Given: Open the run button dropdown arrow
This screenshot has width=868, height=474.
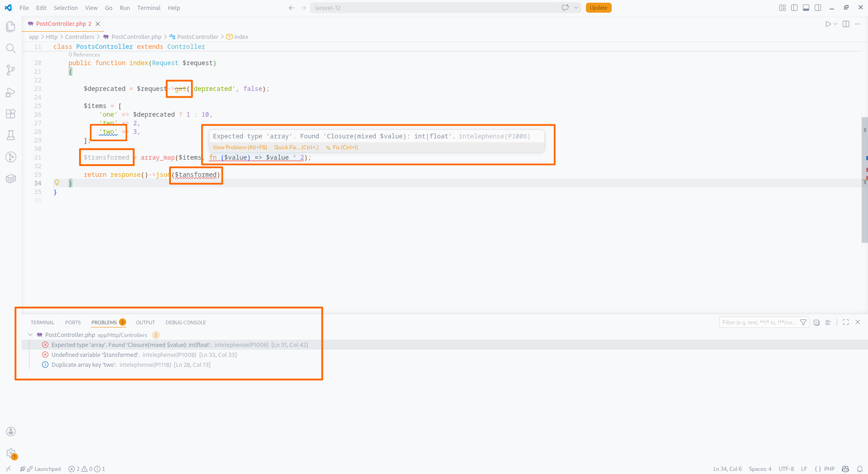Looking at the screenshot, I should point(835,24).
